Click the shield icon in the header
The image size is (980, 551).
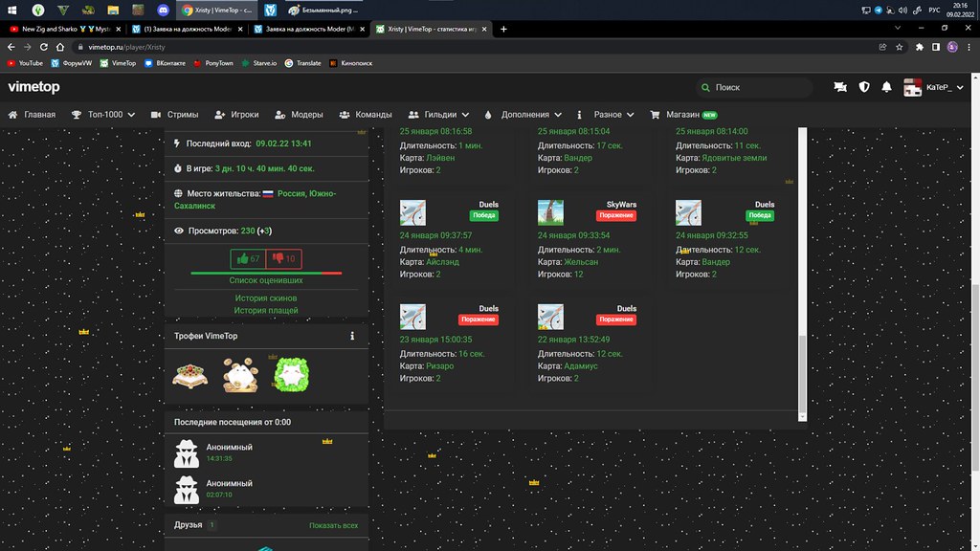pos(864,87)
